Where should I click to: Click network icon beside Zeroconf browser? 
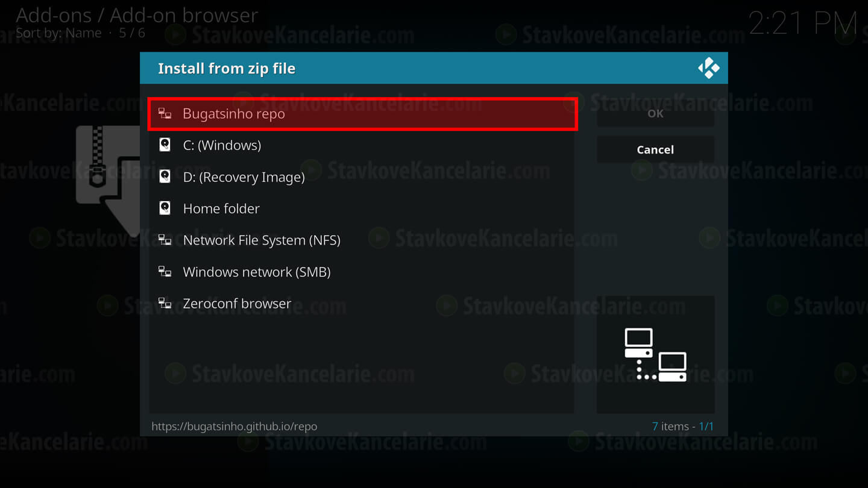pyautogui.click(x=165, y=303)
